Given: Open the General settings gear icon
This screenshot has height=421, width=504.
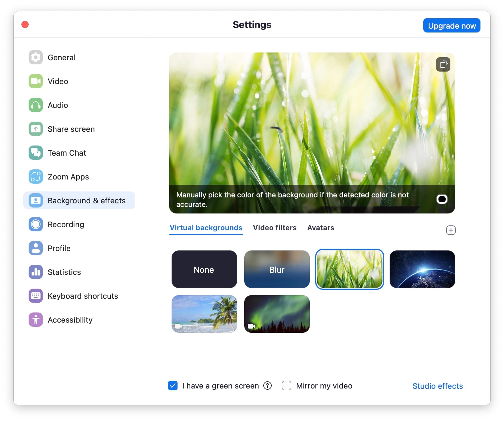Looking at the screenshot, I should [x=36, y=57].
